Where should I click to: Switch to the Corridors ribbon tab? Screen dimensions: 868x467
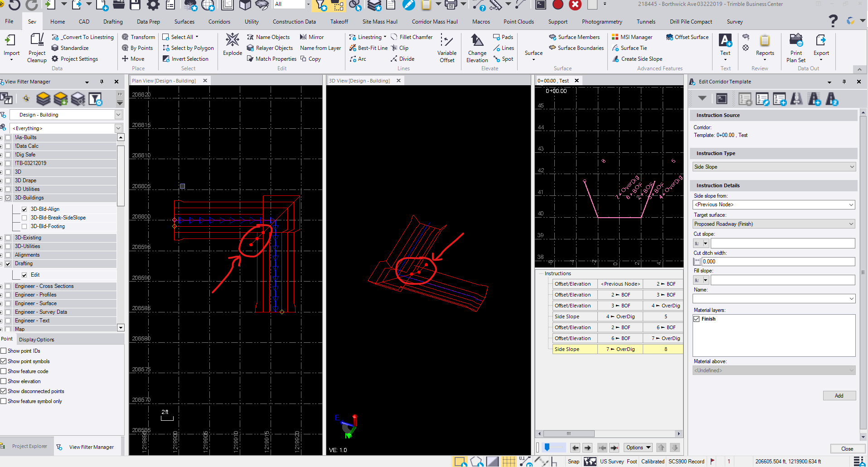pyautogui.click(x=219, y=22)
